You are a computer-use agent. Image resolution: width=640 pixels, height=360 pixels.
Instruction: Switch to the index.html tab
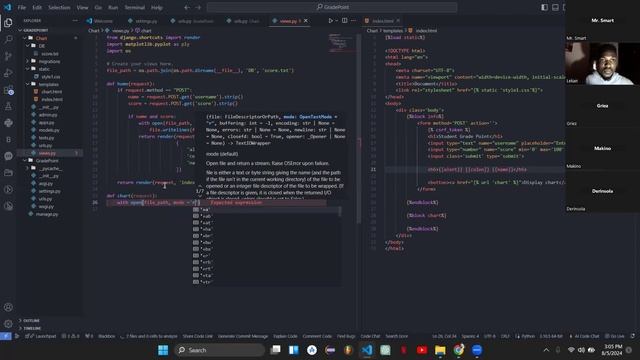(x=382, y=21)
